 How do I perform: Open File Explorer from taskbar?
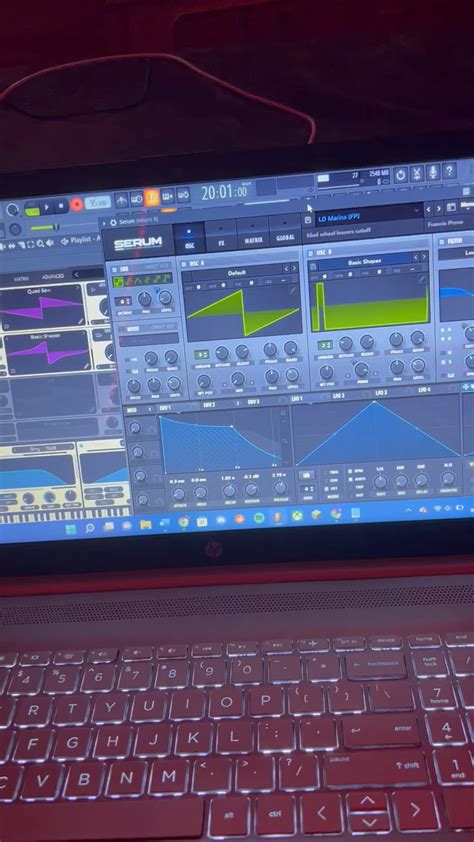146,525
